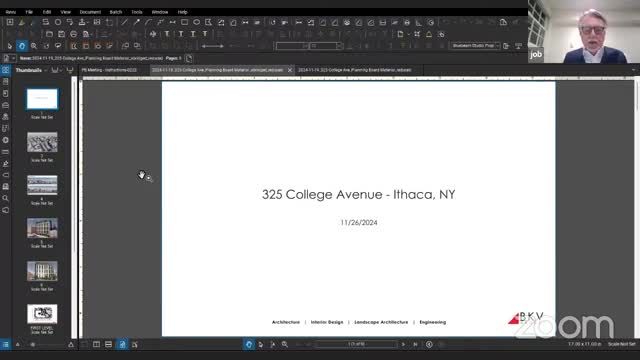Click the Save icon
Image resolution: width=640 pixels, height=360 pixels.
pos(61,34)
